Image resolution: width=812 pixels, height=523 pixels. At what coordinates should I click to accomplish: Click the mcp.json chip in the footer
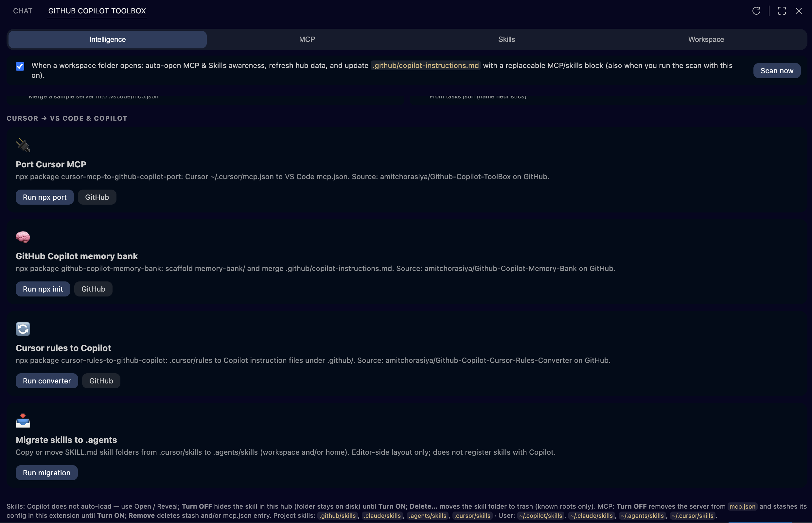(743, 506)
